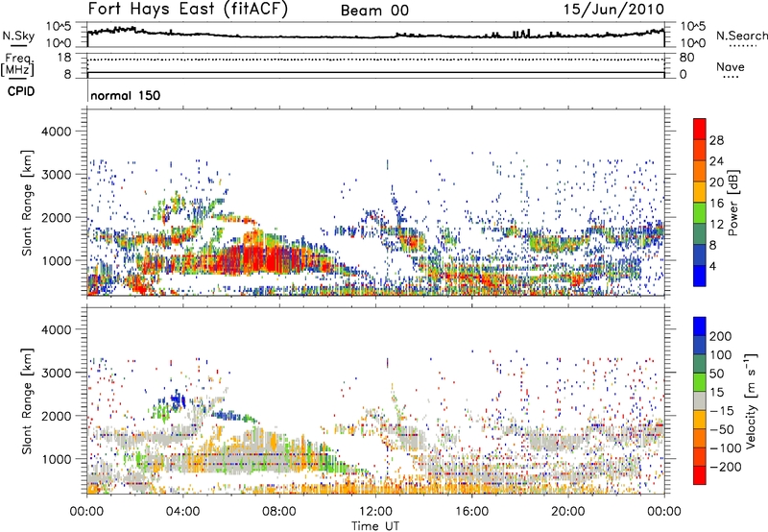Screen dimensions: 768x532
Task: Click the red top segment of the Power colorbar
Action: [x=700, y=129]
